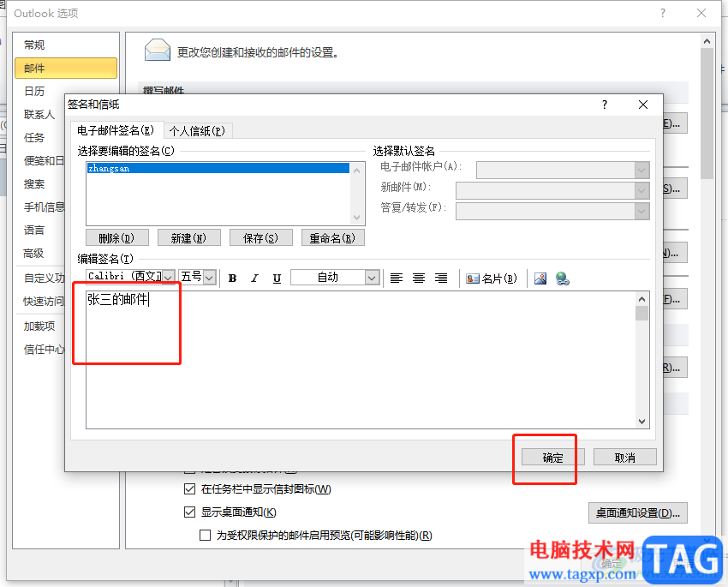The width and height of the screenshot is (728, 587).
Task: Click 重命名(R) button
Action: (333, 237)
